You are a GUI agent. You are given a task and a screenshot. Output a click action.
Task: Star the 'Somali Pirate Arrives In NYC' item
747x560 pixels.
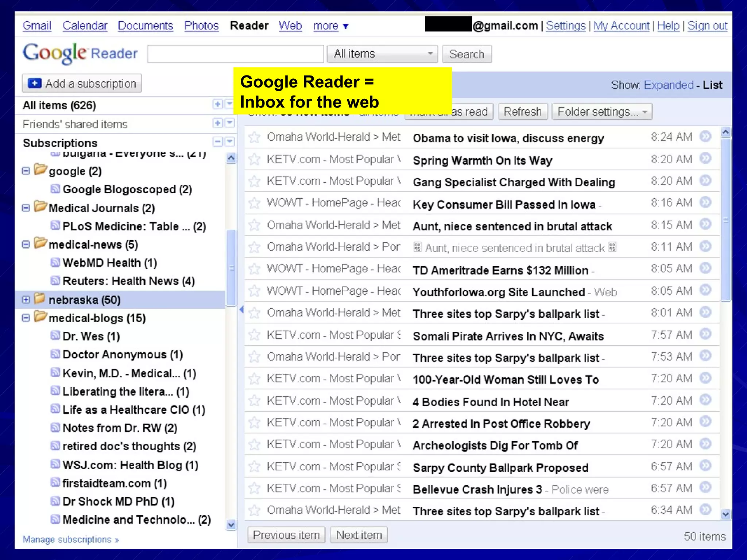[254, 335]
